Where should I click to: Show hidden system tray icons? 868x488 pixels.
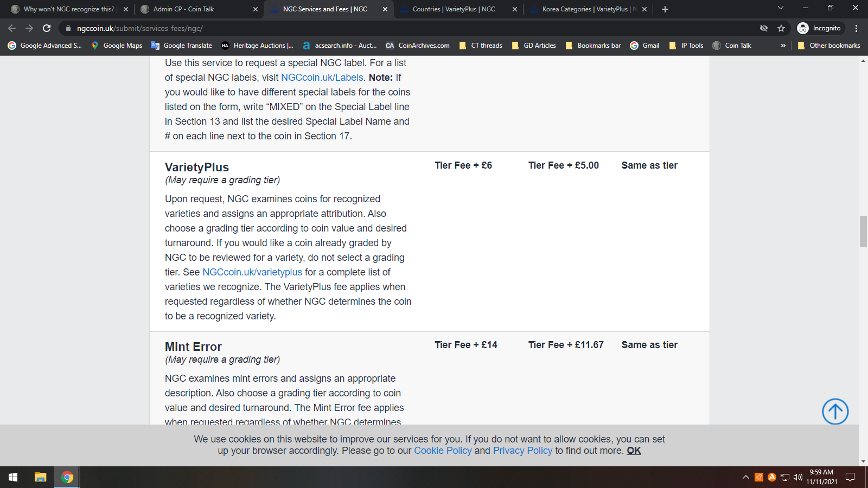click(746, 477)
